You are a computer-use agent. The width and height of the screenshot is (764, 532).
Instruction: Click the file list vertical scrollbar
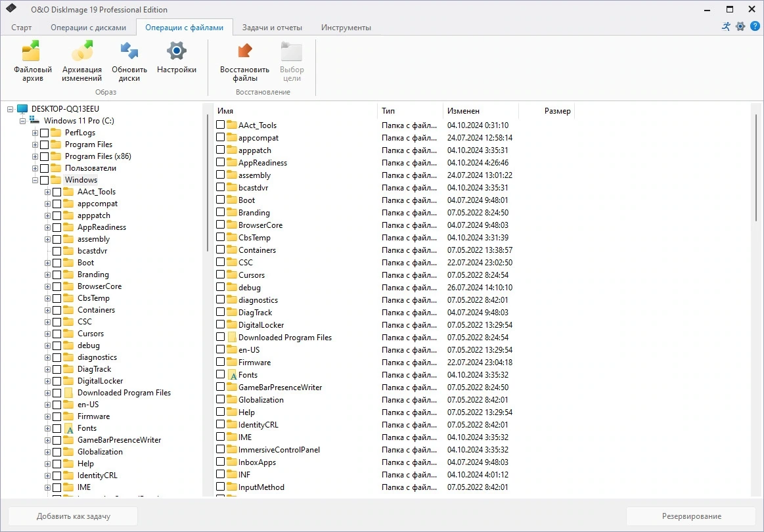pos(755,166)
